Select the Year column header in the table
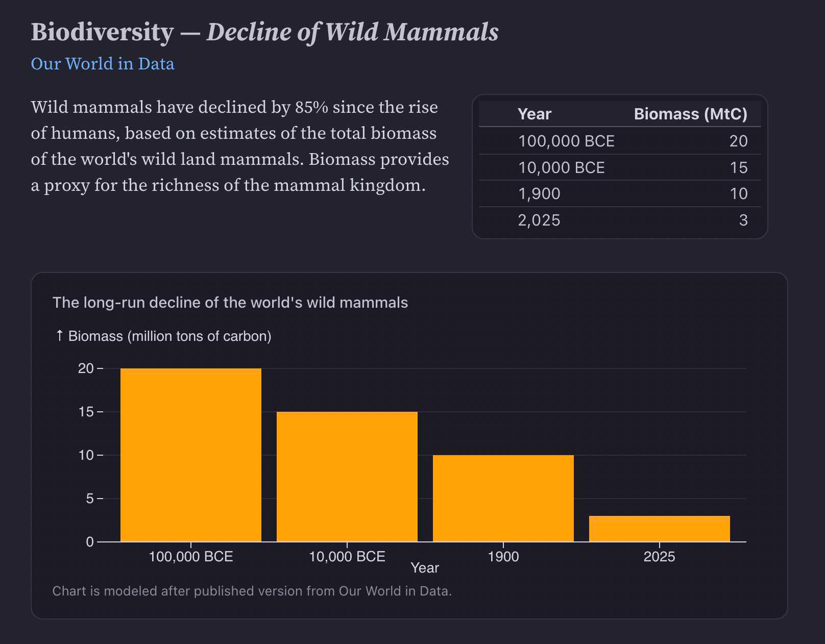Screen dimensions: 825x644 (x=534, y=114)
